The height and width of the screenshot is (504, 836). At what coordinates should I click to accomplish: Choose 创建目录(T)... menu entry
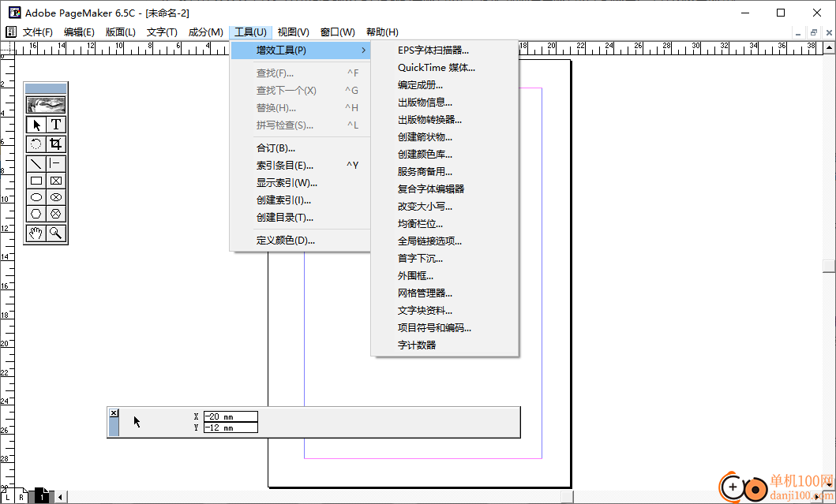300,218
